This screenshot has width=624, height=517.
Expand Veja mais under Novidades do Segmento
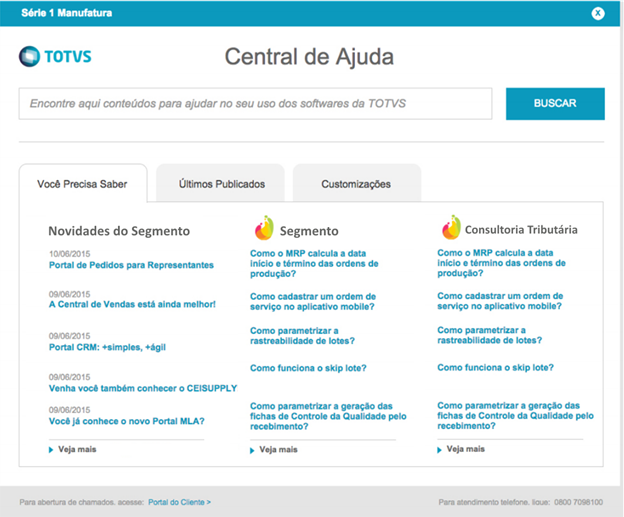(73, 449)
